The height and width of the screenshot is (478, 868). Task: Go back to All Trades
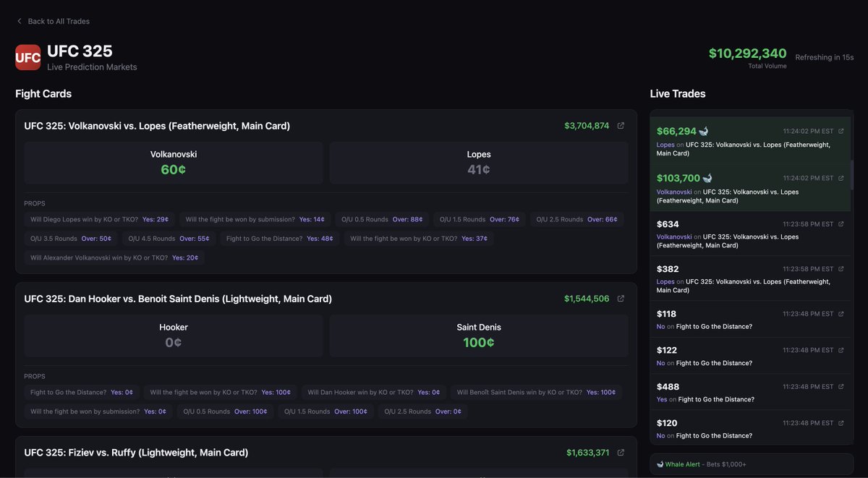point(53,21)
